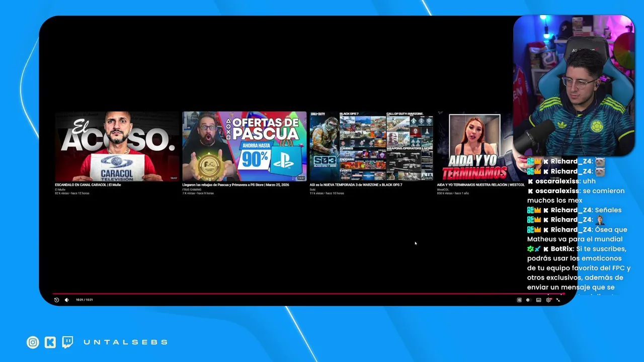Click the leftmost player control beside autoplay
Image resolution: width=644 pixels, height=362 pixels.
[519, 300]
